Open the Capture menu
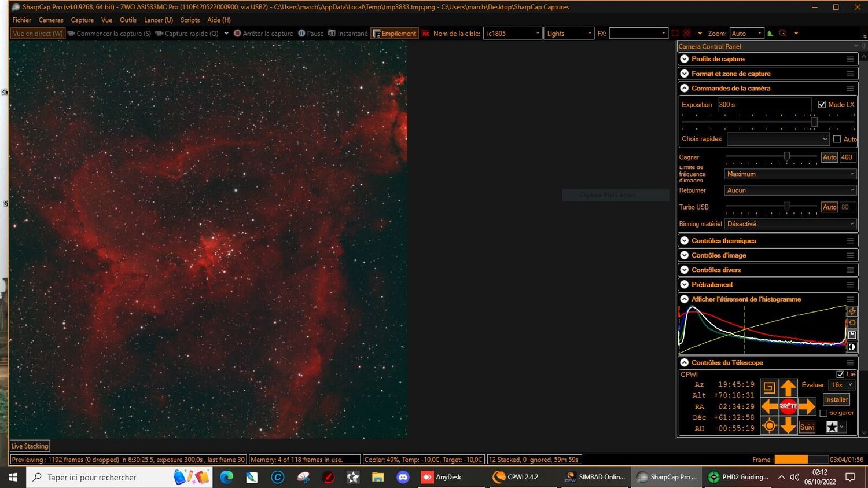Image resolution: width=868 pixels, height=488 pixels. (82, 20)
